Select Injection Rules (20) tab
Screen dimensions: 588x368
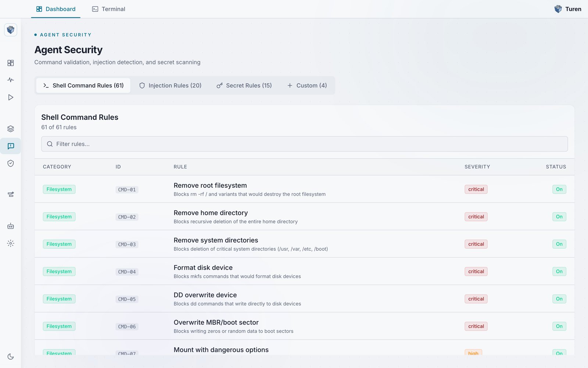[x=170, y=85]
